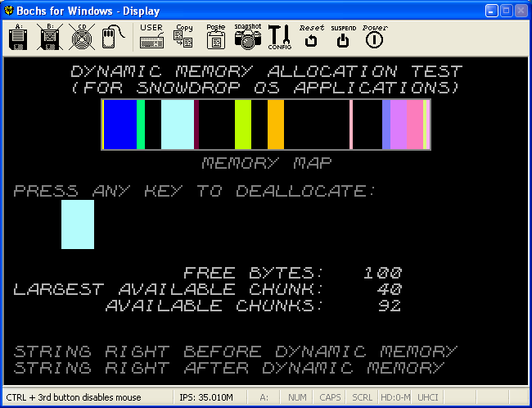
Task: Click the orange memory map block
Action: (x=276, y=125)
